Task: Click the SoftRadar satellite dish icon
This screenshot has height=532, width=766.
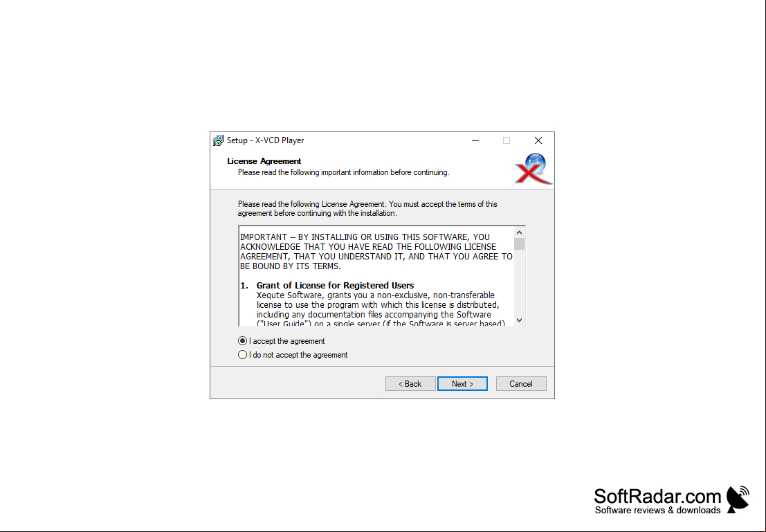Action: [738, 499]
